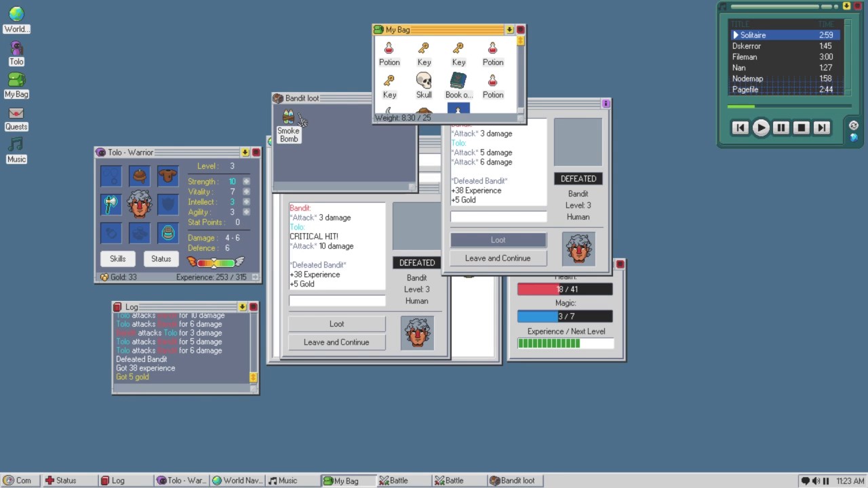Skip to next track in music player
Viewport: 868px width, 488px height.
[x=822, y=127]
